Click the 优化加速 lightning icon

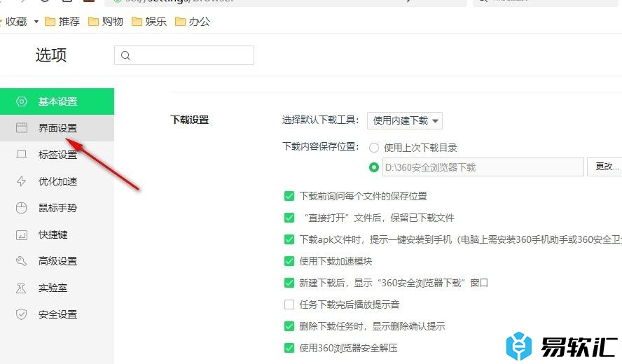coord(22,181)
